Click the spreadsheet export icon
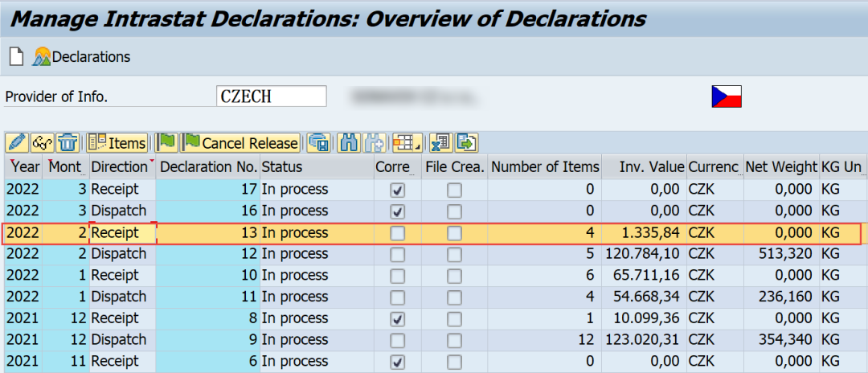Screen dimensions: 868x373 point(441,143)
